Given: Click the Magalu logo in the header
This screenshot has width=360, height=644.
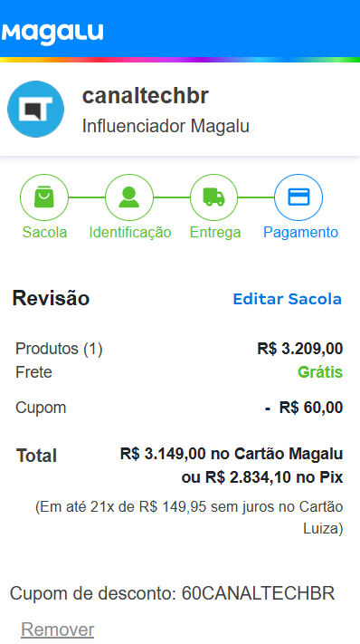Looking at the screenshot, I should click(x=52, y=34).
